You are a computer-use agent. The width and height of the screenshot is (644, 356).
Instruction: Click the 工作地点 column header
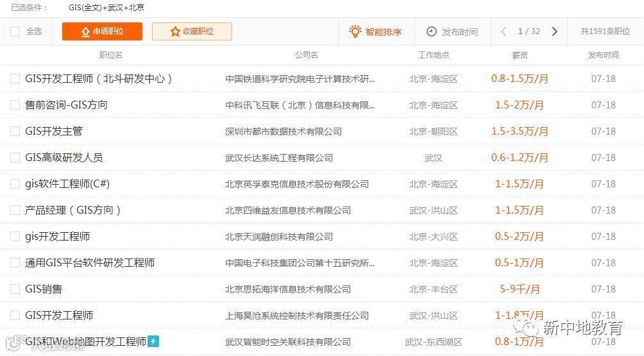[434, 55]
